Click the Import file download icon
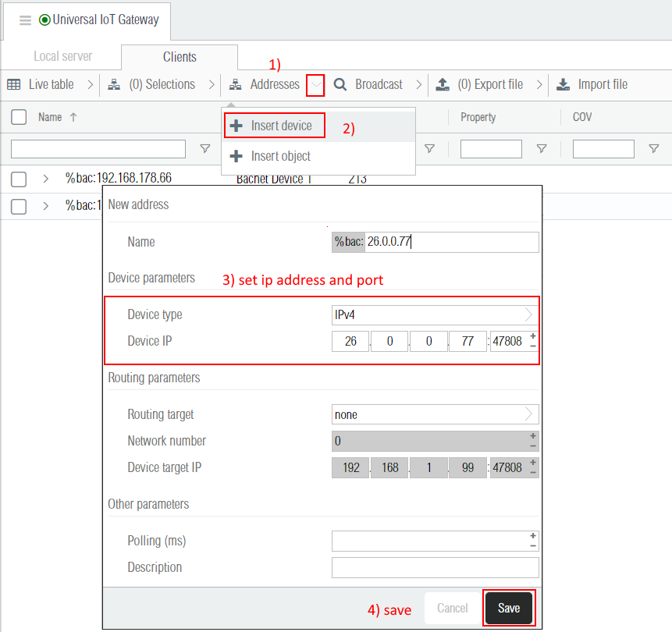 tap(564, 84)
